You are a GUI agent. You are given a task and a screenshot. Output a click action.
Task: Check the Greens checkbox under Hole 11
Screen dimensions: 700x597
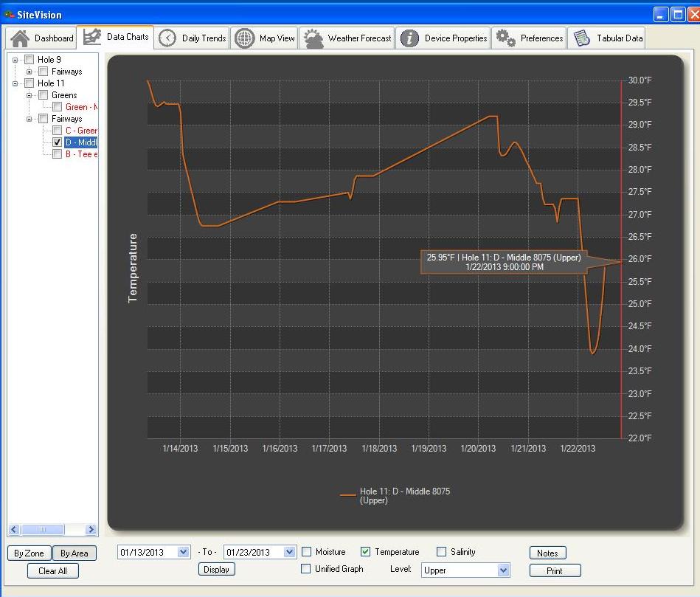tap(44, 95)
